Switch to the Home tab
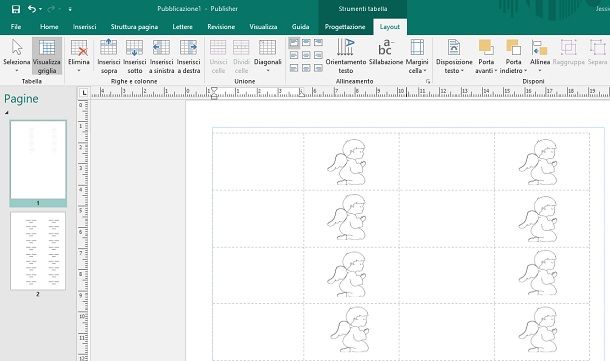This screenshot has height=361, width=610. 49,27
